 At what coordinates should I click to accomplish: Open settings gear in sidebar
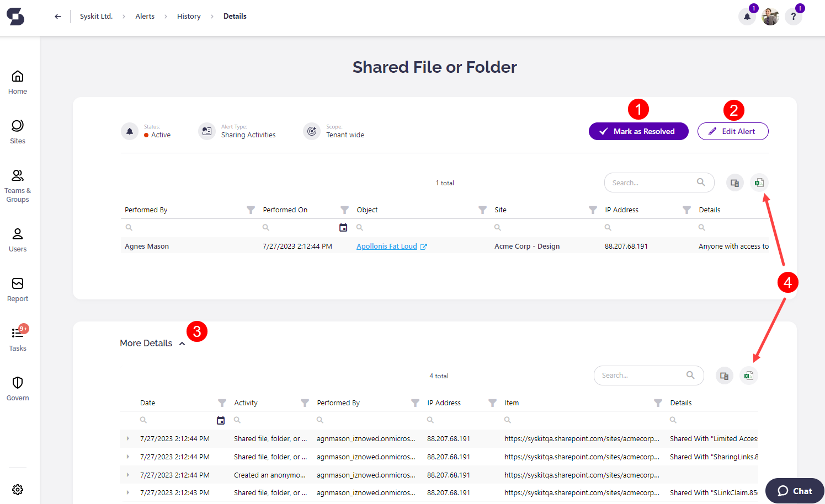click(x=18, y=490)
